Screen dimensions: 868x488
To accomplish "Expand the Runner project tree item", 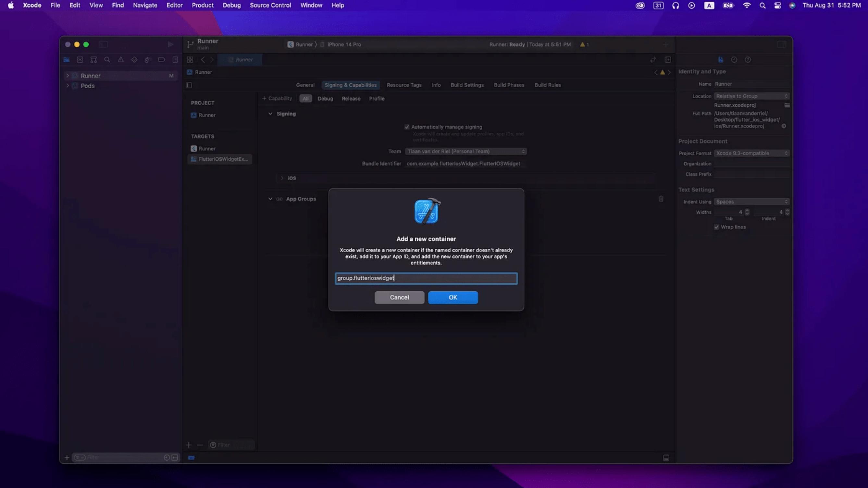I will (x=68, y=76).
